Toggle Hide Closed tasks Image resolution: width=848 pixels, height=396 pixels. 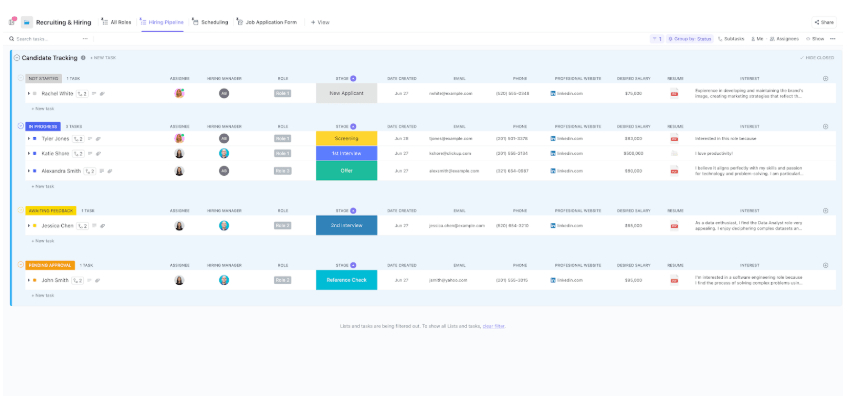click(817, 58)
